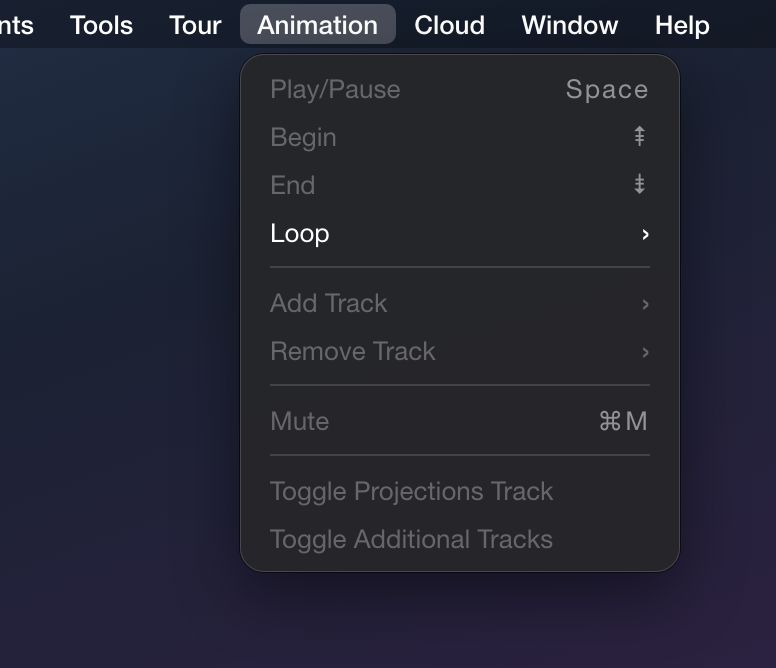
Task: Open the Help menu
Action: [682, 25]
